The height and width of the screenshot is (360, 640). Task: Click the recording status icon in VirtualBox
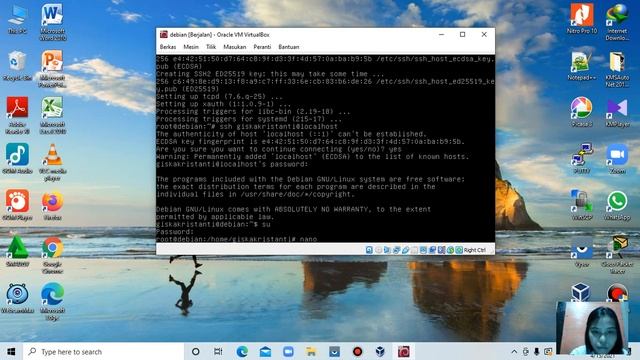pyautogui.click(x=432, y=250)
